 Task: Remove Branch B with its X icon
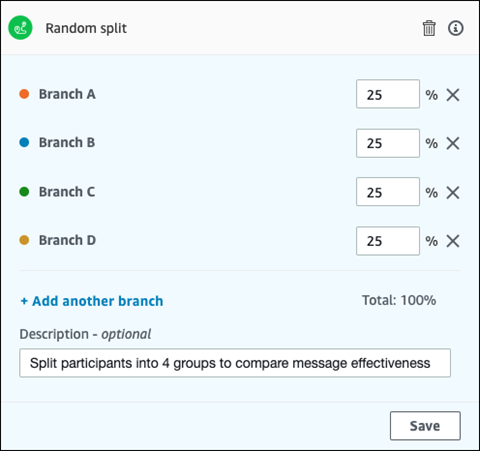453,144
